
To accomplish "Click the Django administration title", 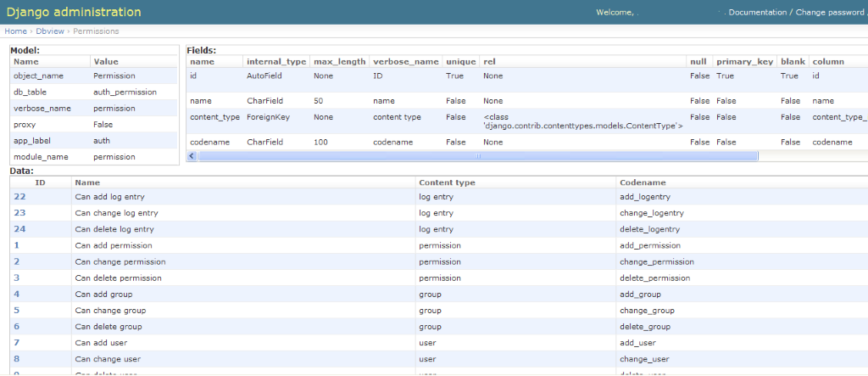I will click(74, 13).
